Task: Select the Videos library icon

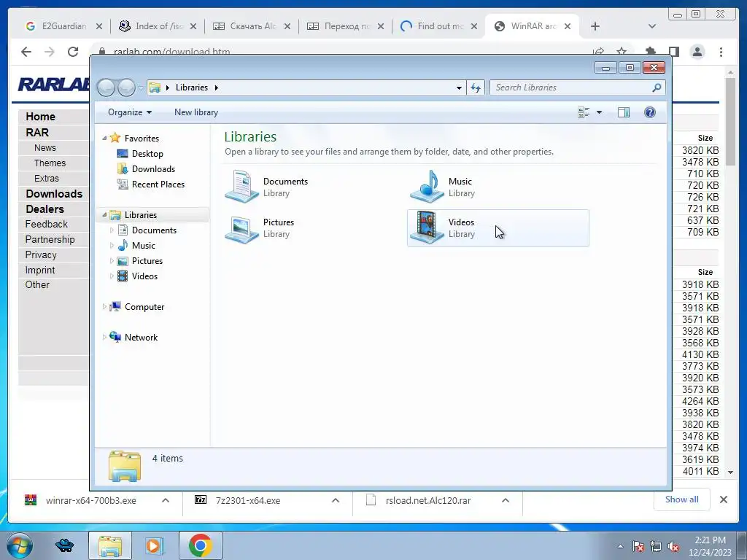Action: pyautogui.click(x=427, y=227)
